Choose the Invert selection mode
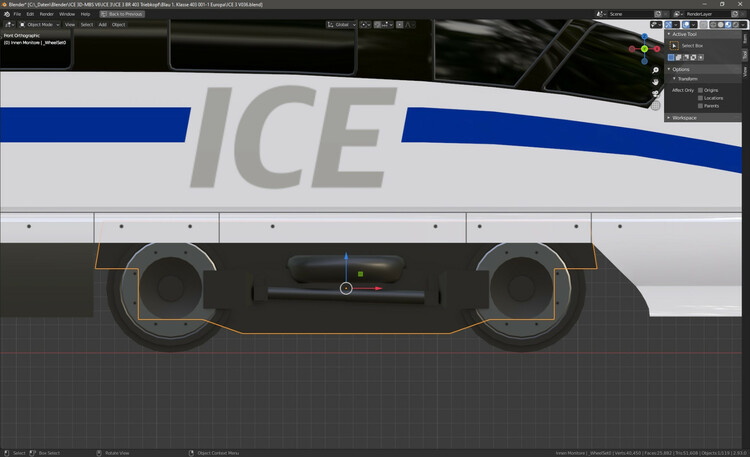The width and height of the screenshot is (750, 457). point(693,57)
